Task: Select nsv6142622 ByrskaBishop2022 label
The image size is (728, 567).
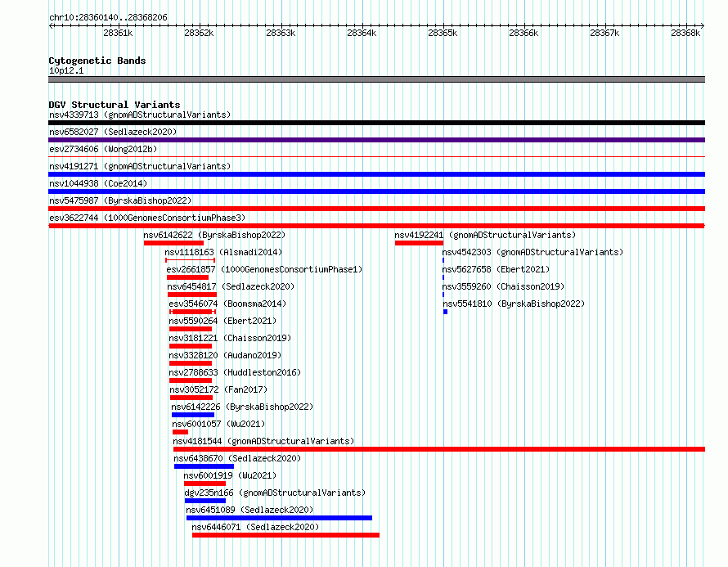Action: [x=214, y=235]
